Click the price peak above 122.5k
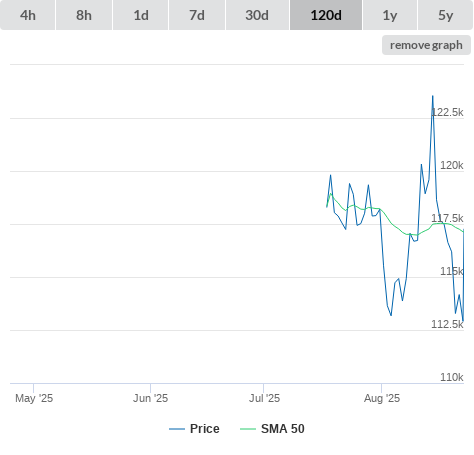The width and height of the screenshot is (474, 455). (433, 96)
